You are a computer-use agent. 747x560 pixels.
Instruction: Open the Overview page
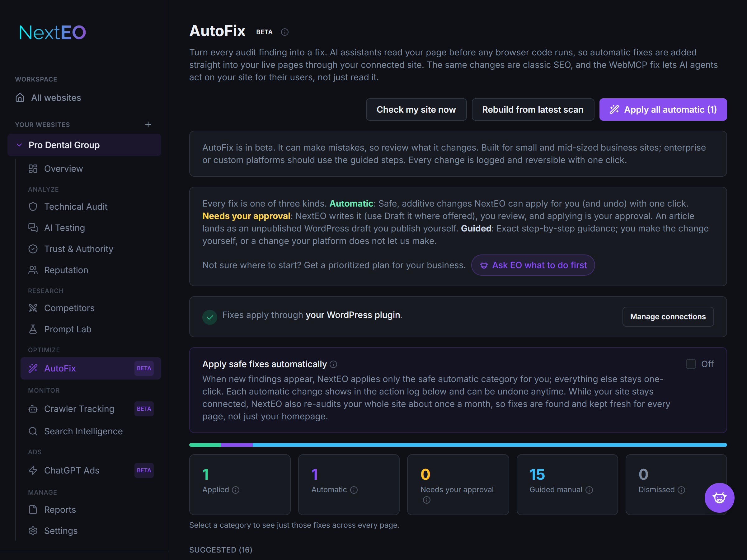pyautogui.click(x=91, y=169)
